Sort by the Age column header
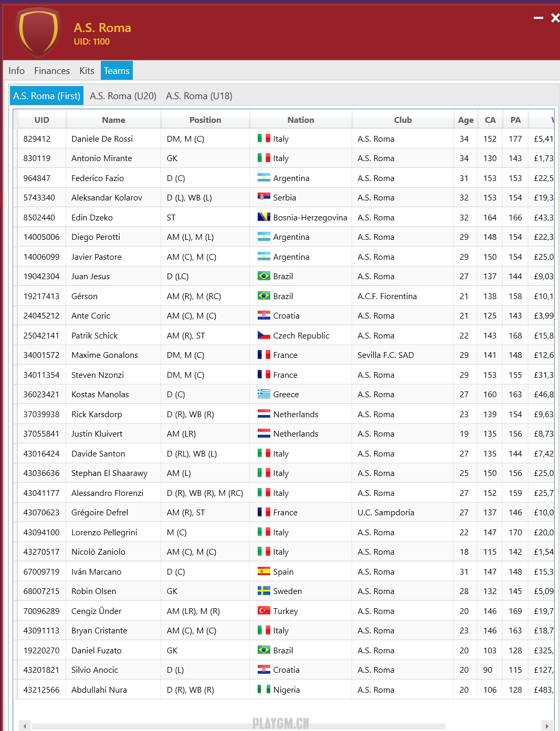The height and width of the screenshot is (731, 560). coord(466,120)
